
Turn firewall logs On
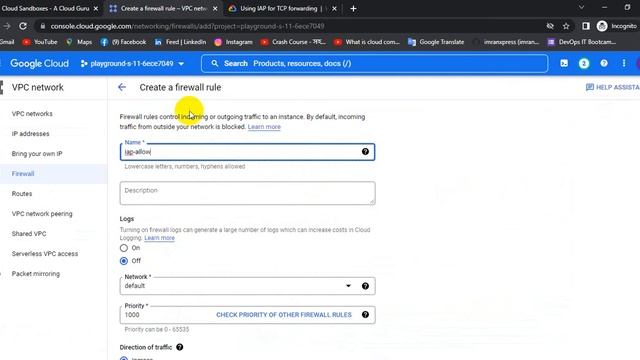pos(124,248)
